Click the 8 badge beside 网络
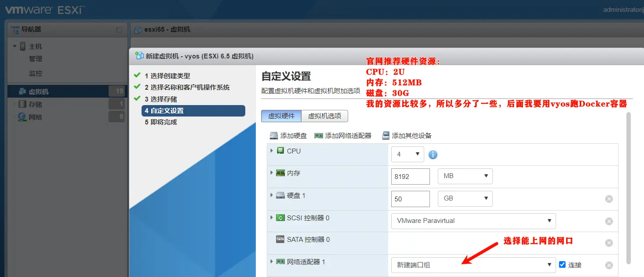Image resolution: width=644 pixels, height=277 pixels. click(x=117, y=117)
